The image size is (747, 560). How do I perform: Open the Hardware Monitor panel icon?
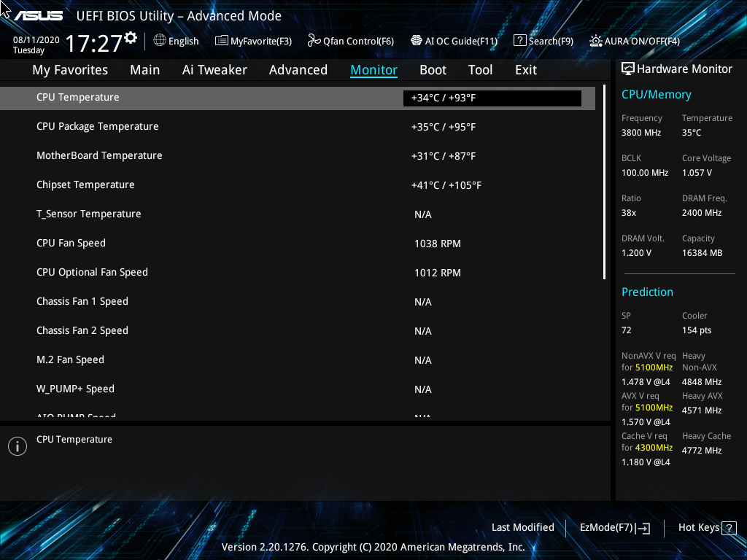(628, 68)
